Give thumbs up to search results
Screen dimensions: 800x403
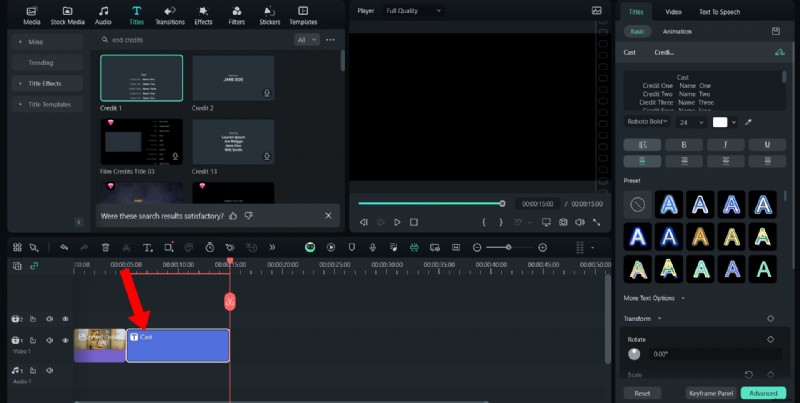233,215
